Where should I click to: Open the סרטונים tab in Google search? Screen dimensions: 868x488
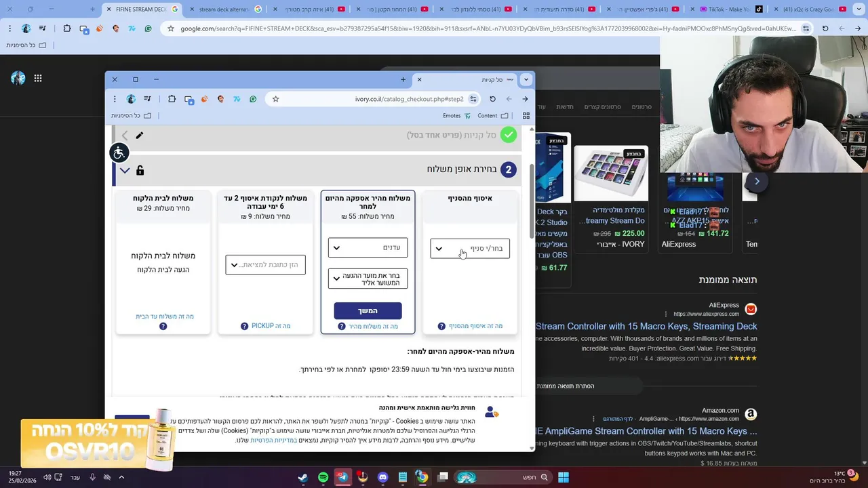pos(642,107)
